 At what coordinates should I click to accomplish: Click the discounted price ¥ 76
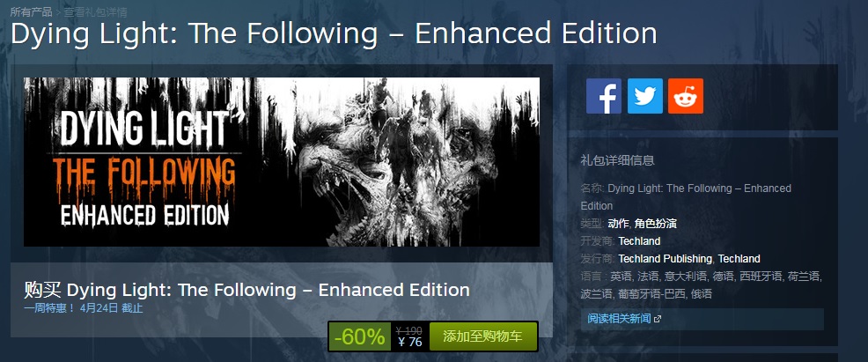click(409, 343)
